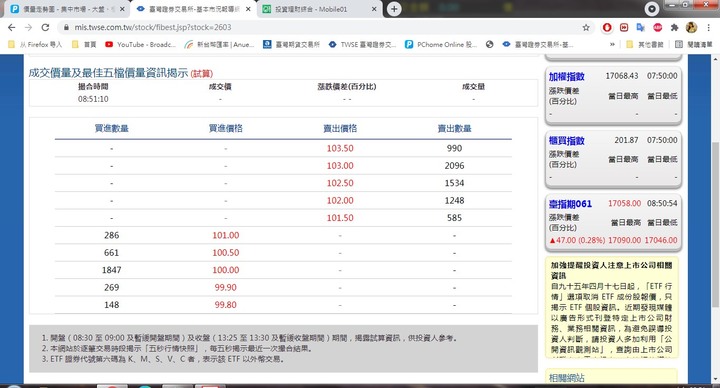Viewport: 720px width, 388px height.
Task: Select the ask price 103.50
Action: pyautogui.click(x=340, y=148)
